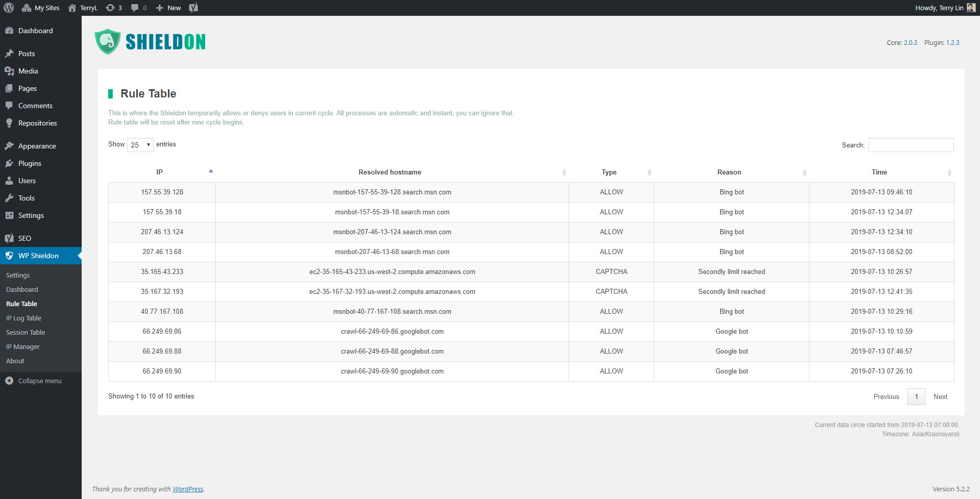Image resolution: width=980 pixels, height=499 pixels.
Task: Open the entries per page dropdown
Action: click(x=140, y=145)
